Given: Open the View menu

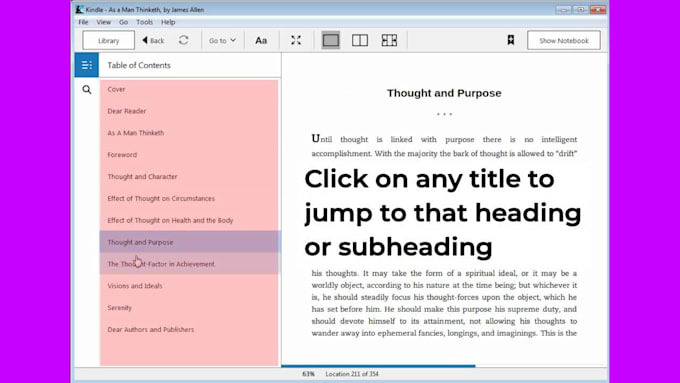Looking at the screenshot, I should 104,22.
